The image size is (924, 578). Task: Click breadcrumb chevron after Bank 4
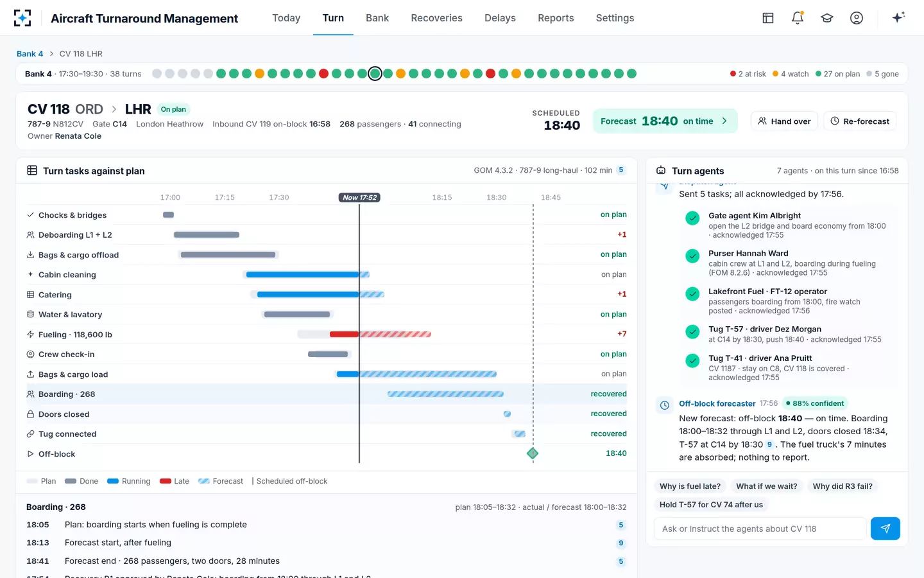click(x=51, y=54)
